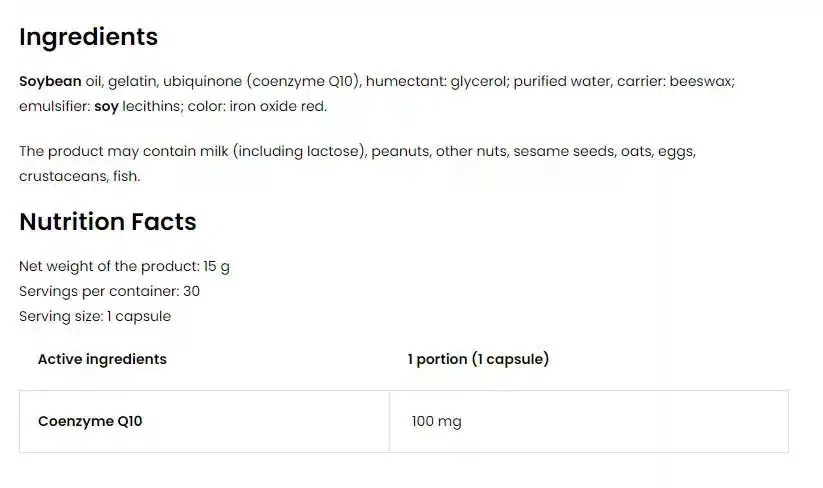823x488 pixels.
Task: Click the word glycerol
Action: click(477, 81)
